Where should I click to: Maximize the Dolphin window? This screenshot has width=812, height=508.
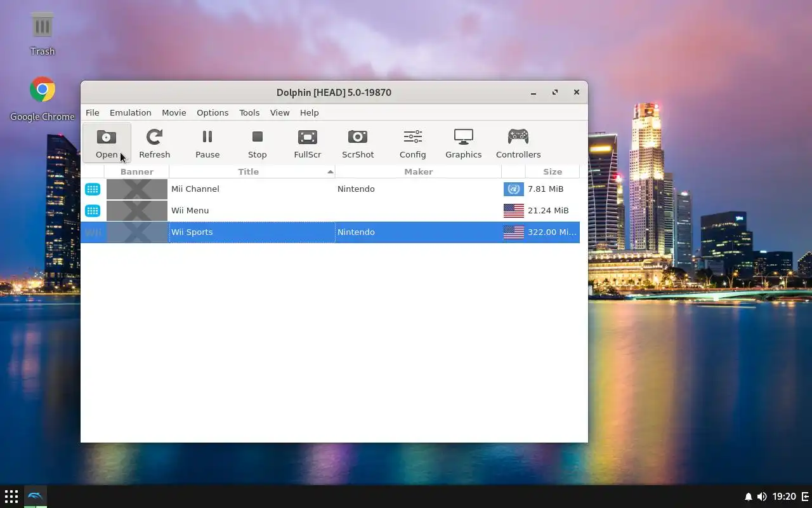pos(555,93)
